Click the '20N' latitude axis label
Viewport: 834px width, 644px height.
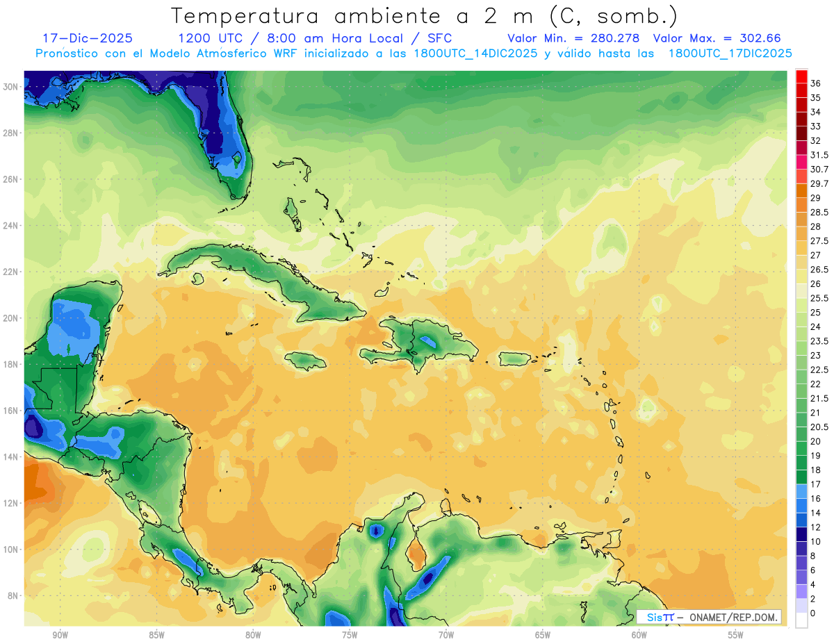11,318
